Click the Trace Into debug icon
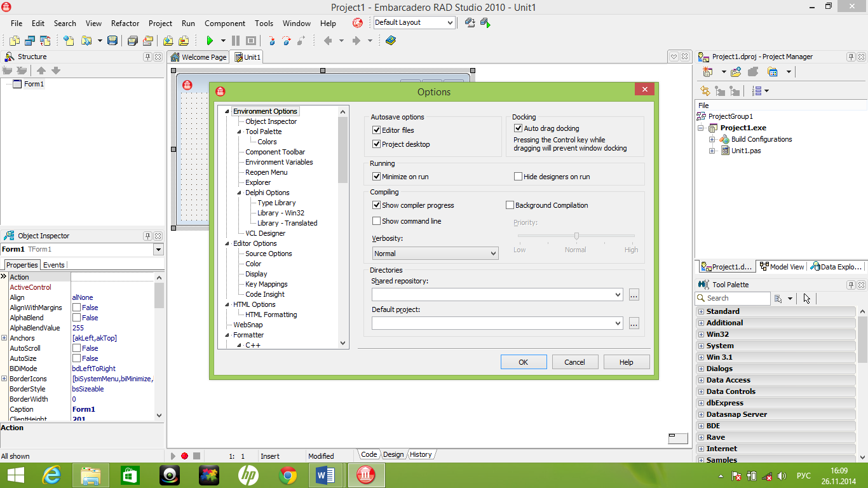 (272, 41)
